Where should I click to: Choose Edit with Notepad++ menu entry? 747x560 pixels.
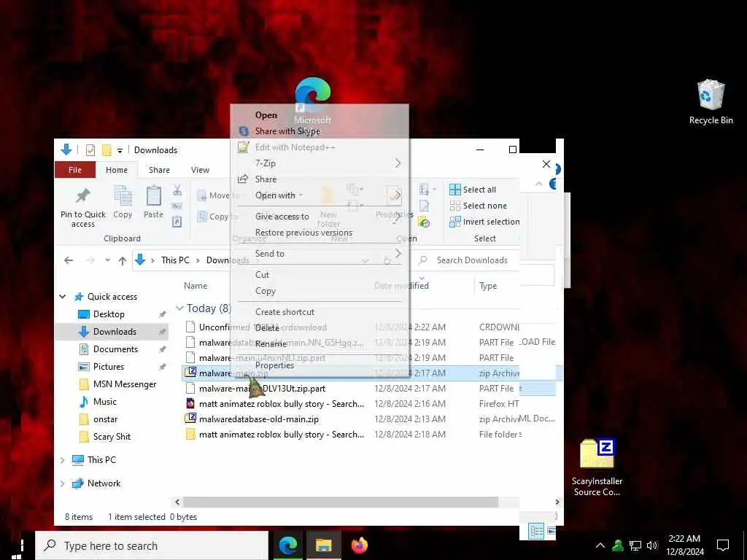point(320,147)
